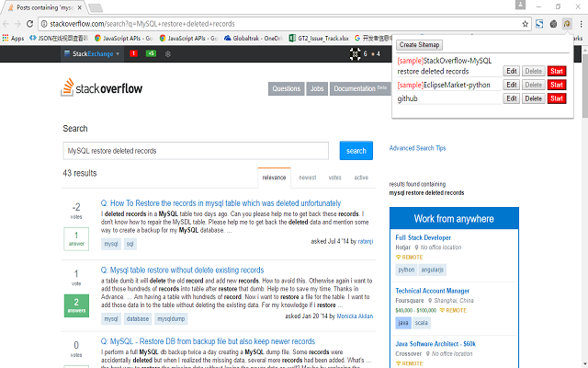
Task: Toggle the web scraper extension popup icon
Action: pyautogui.click(x=567, y=24)
